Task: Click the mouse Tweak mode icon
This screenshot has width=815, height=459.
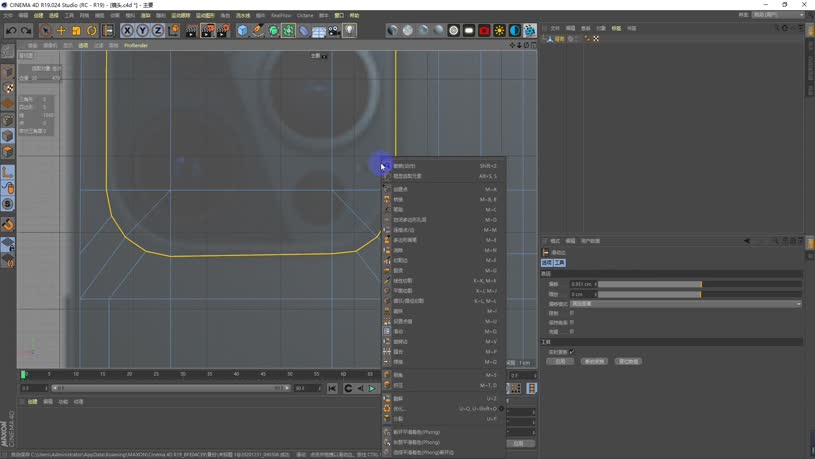Action: (8, 188)
